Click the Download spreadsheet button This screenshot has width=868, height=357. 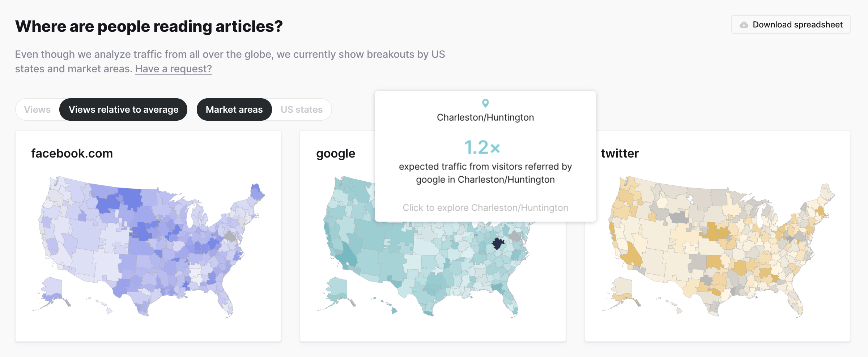coord(791,25)
